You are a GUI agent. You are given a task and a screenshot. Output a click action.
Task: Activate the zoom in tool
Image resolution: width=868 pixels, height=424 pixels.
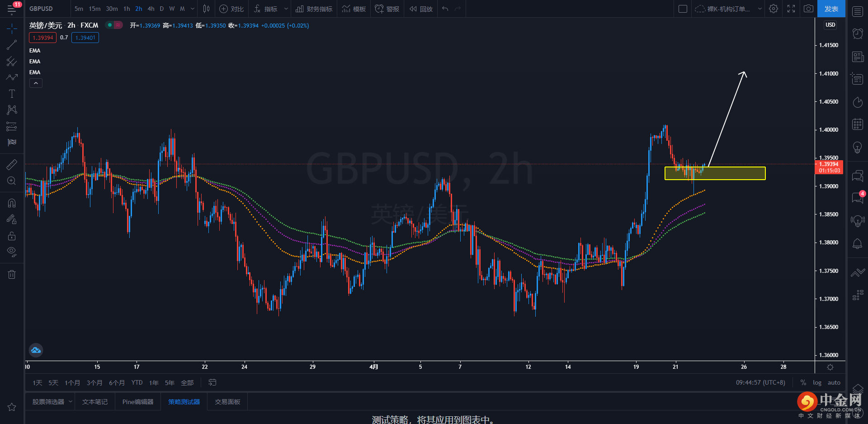click(12, 181)
